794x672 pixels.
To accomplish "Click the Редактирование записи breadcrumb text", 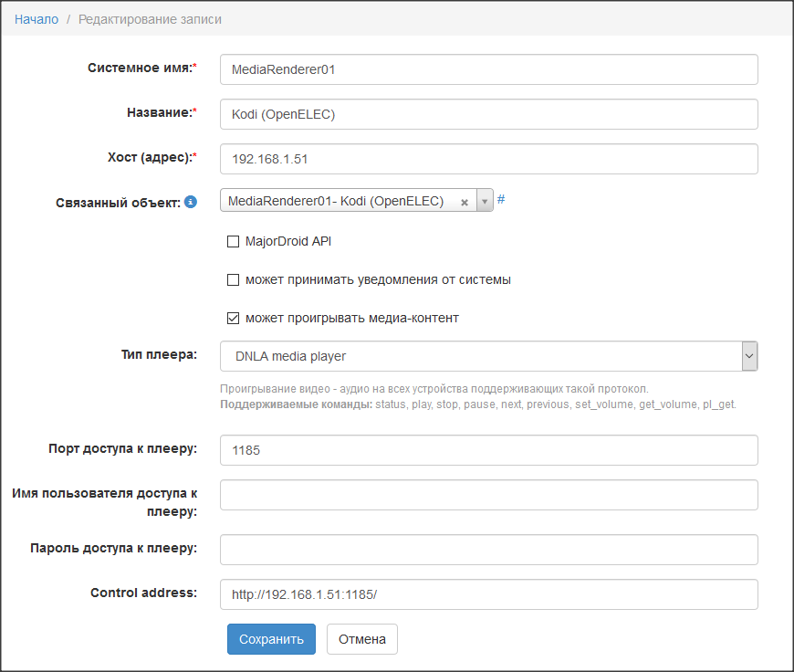I will (150, 19).
